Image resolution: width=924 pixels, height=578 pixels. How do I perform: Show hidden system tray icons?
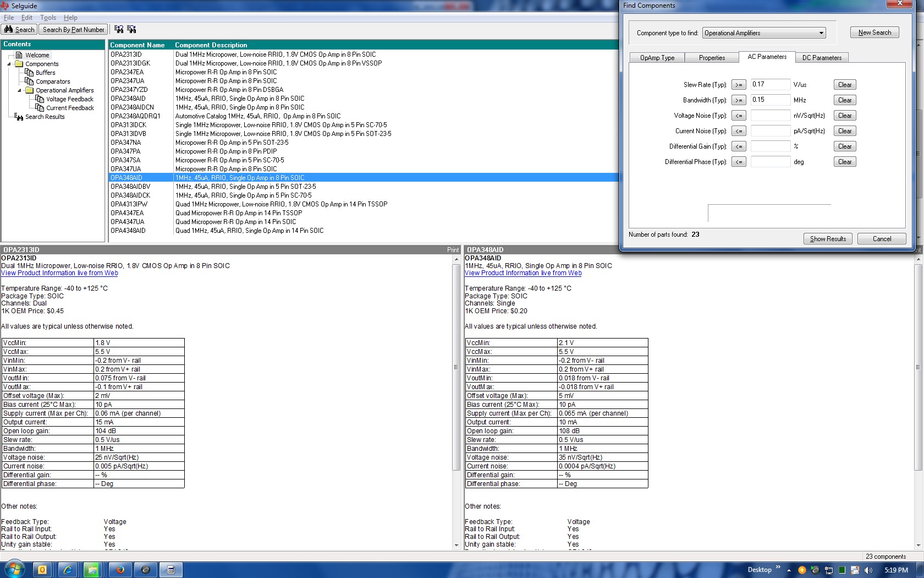[789, 570]
